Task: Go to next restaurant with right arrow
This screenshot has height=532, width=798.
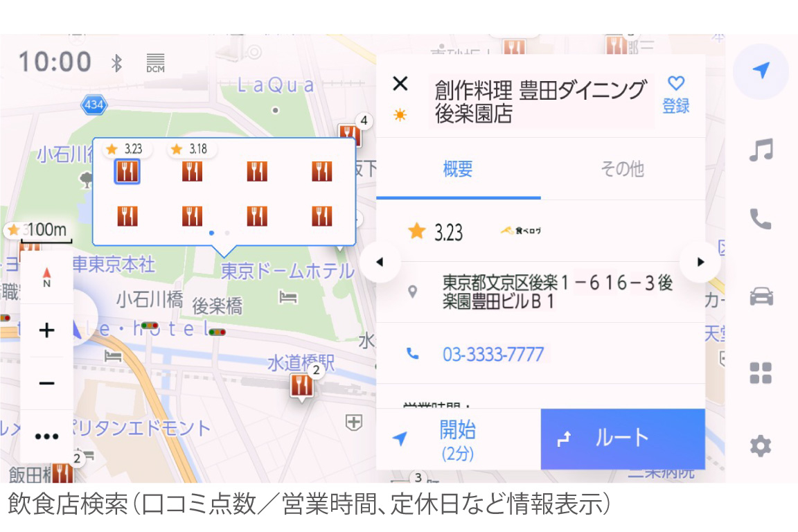Action: 700,262
